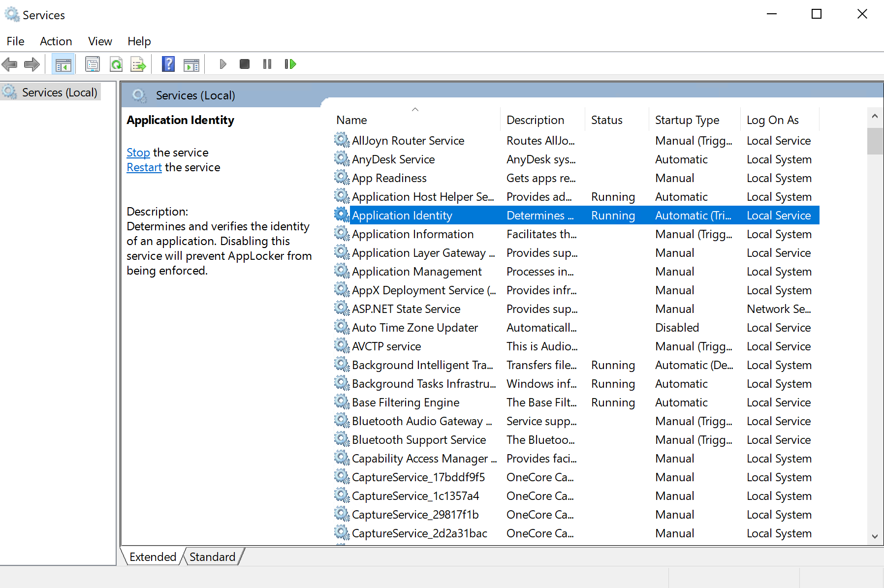Click the Back arrow toolbar icon
884x588 pixels.
[x=9, y=64]
